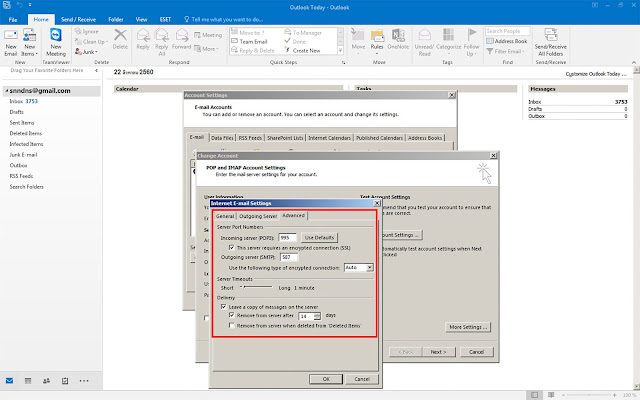Click the OneNote icon
The image size is (640, 400).
pyautogui.click(x=398, y=35)
